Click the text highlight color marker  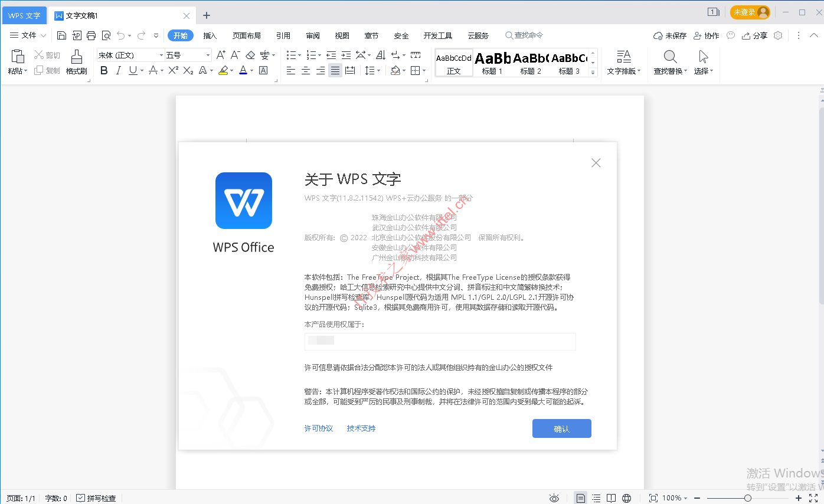point(223,70)
